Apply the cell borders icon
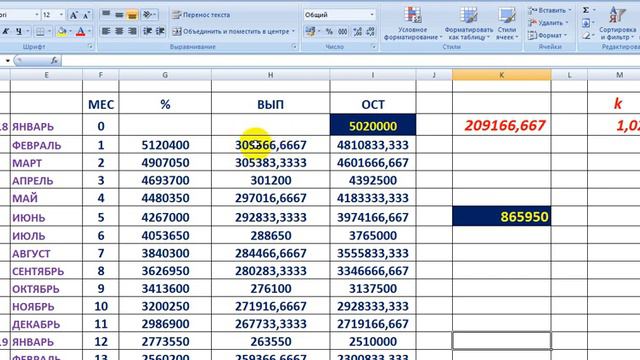 pyautogui.click(x=40, y=31)
